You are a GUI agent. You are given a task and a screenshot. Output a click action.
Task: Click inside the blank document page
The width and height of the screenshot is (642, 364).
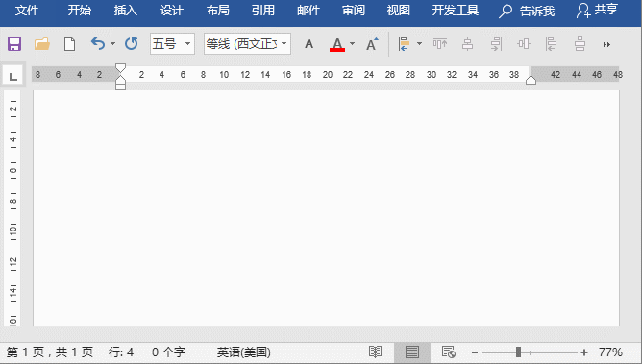coord(327,207)
